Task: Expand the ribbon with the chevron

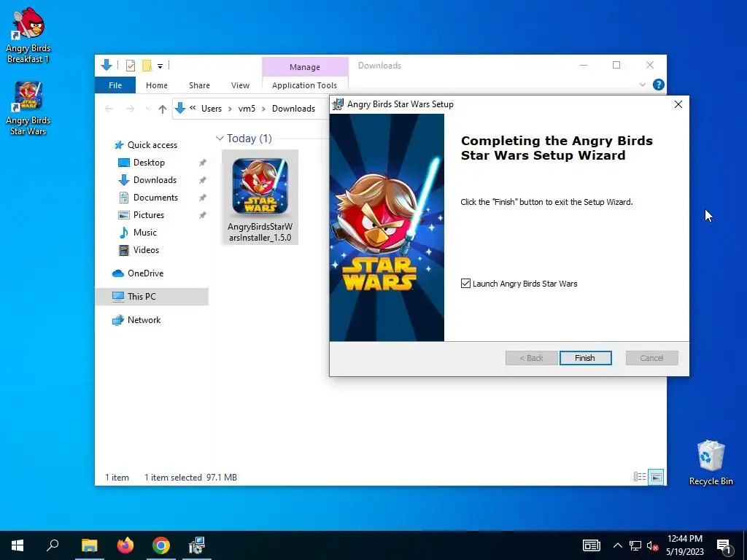Action: pyautogui.click(x=642, y=85)
